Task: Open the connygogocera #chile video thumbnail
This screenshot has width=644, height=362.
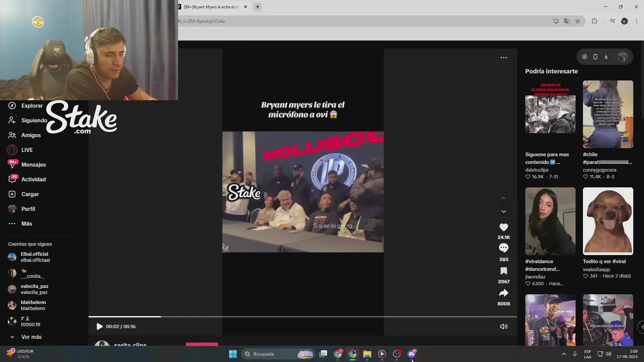Action: point(608,114)
